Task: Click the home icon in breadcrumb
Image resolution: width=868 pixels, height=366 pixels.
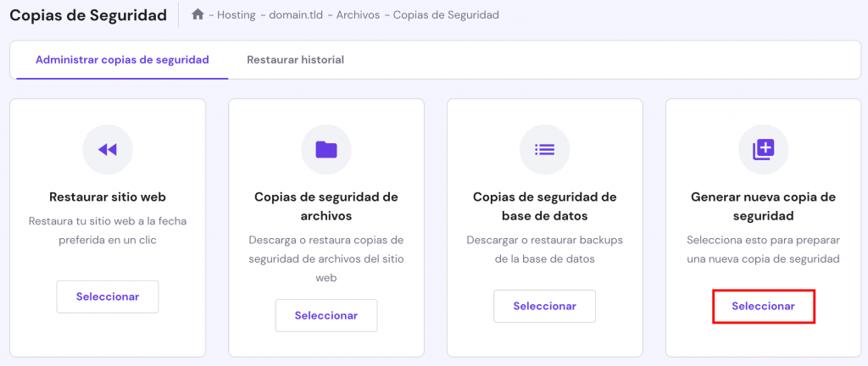Action: coord(198,14)
